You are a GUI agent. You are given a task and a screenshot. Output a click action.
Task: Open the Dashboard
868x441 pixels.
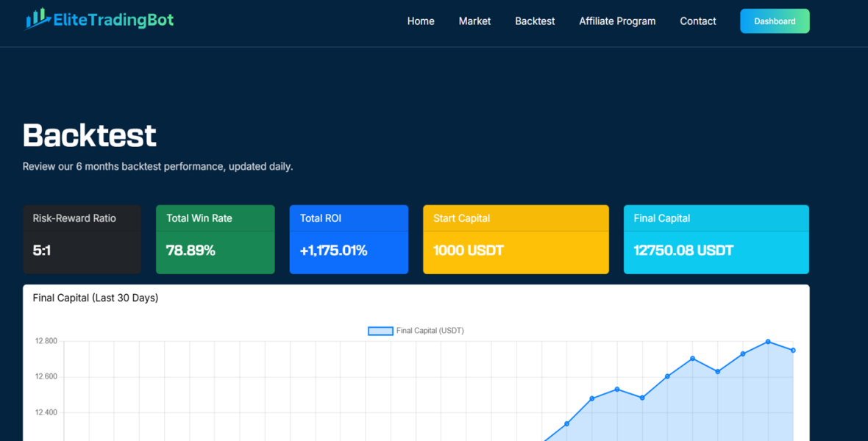coord(775,21)
